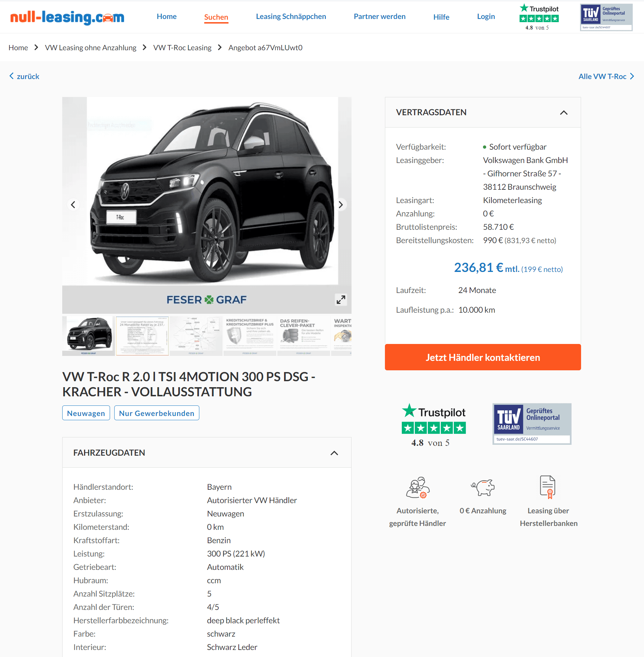Viewport: 644px width, 657px height.
Task: Click the Leasing über Herstellerbanken document icon
Action: pyautogui.click(x=548, y=487)
